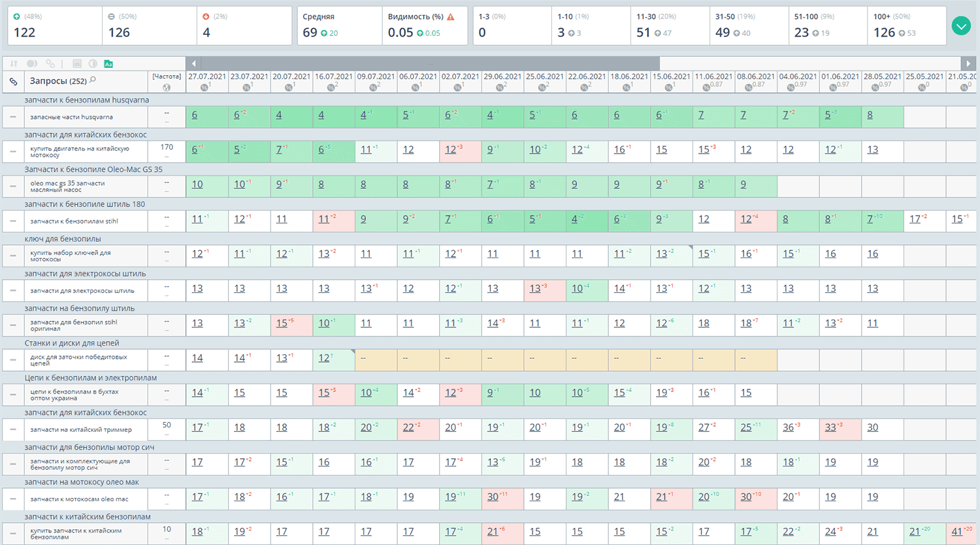Click frequency value 170 in Частота column
The image size is (980, 545).
click(167, 148)
